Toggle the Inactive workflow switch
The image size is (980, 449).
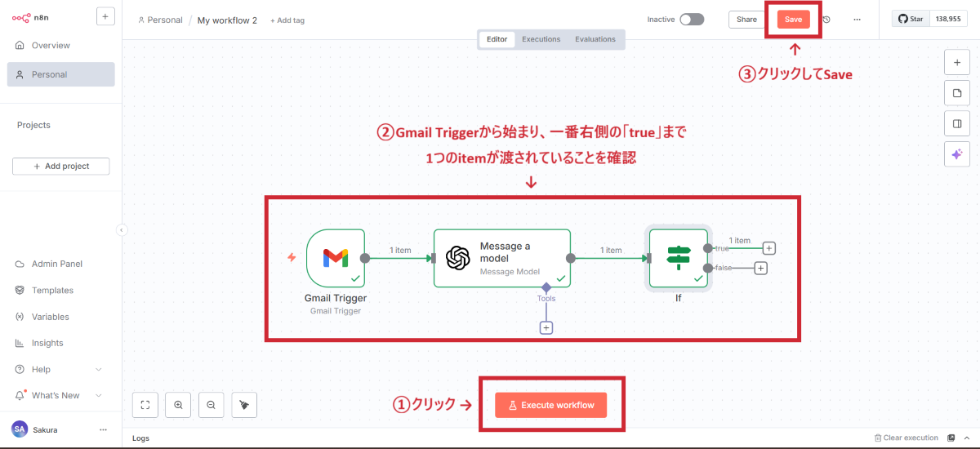691,20
